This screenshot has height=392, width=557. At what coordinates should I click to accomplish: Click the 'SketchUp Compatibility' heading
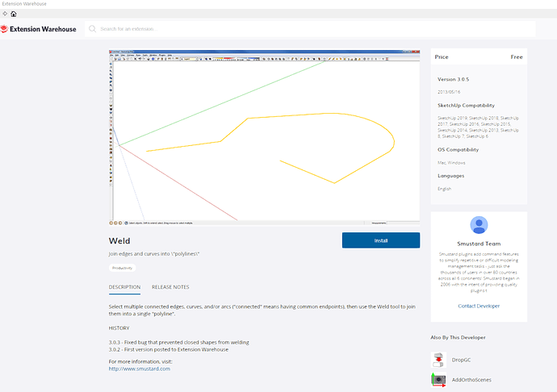tap(466, 106)
